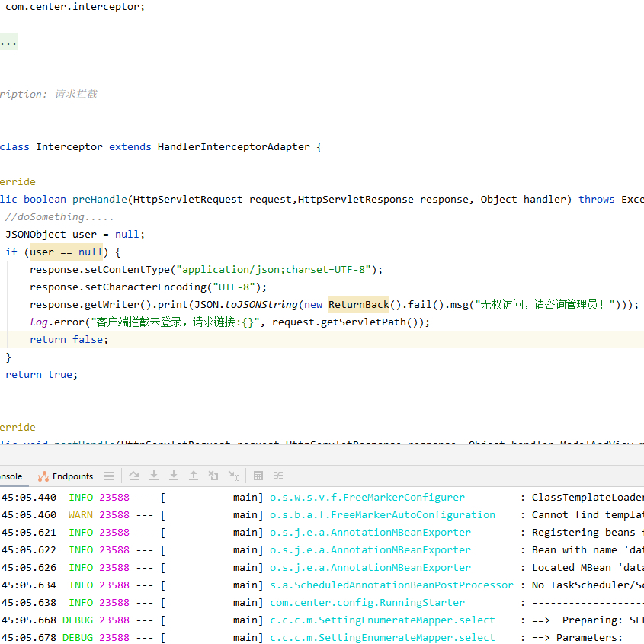
Task: Click the package com.center.interceptor line
Action: [75, 7]
